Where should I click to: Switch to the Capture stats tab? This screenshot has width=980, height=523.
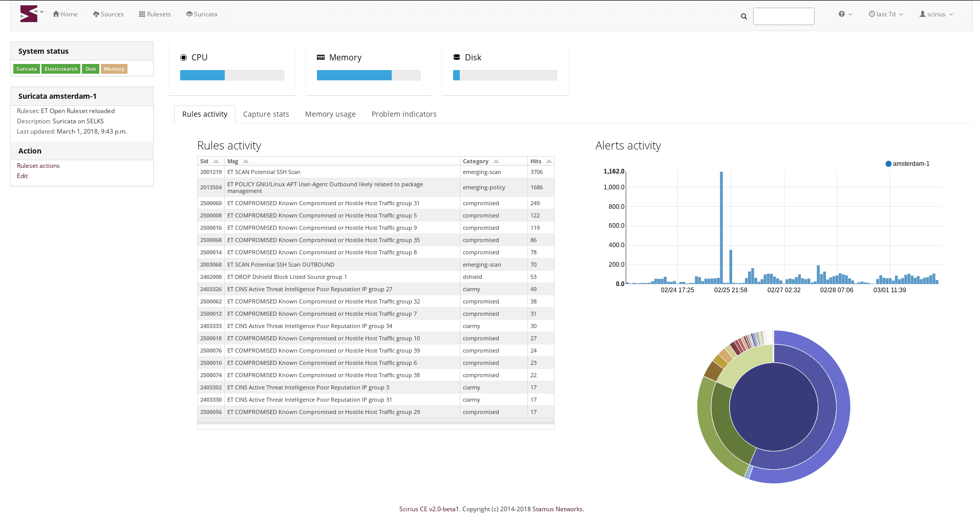coord(266,114)
